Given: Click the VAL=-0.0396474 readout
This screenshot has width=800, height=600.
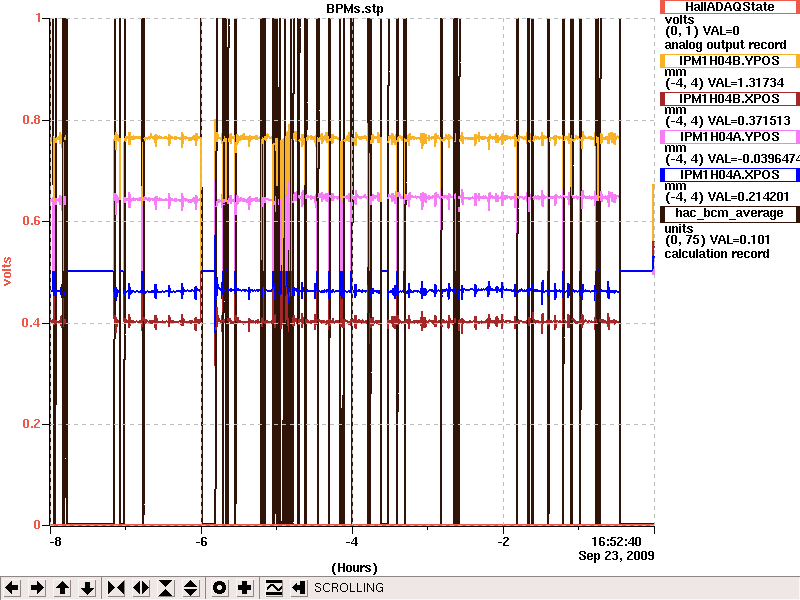Looking at the screenshot, I should 754,159.
